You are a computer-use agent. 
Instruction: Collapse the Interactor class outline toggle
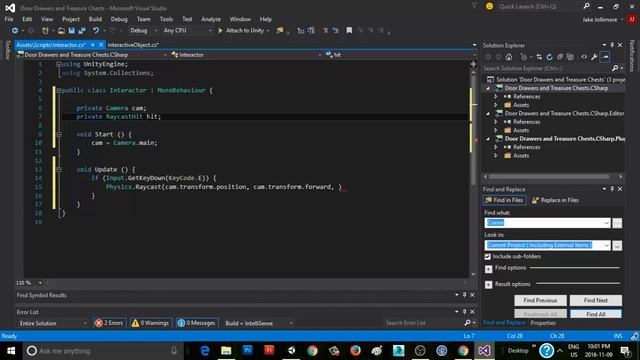(59, 91)
